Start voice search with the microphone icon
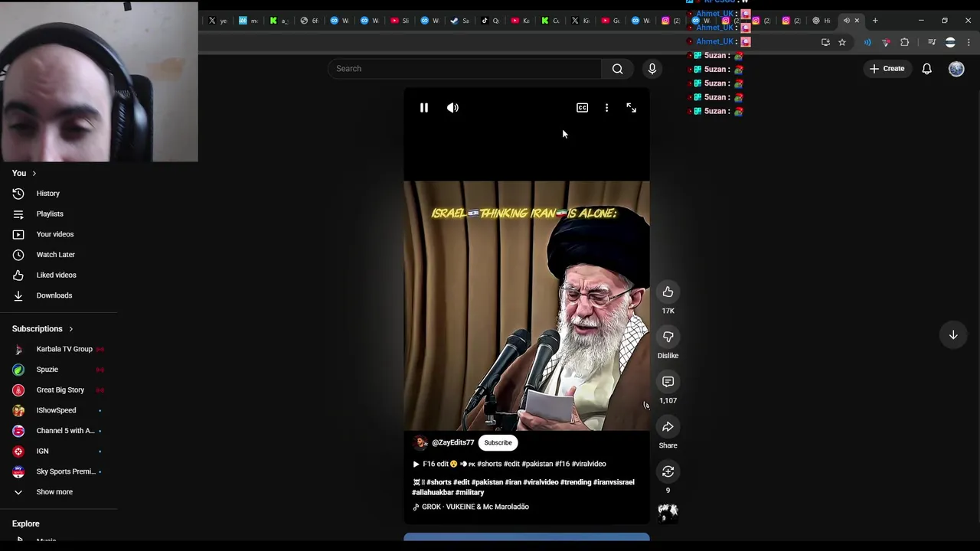Image resolution: width=980 pixels, height=551 pixels. (x=652, y=69)
